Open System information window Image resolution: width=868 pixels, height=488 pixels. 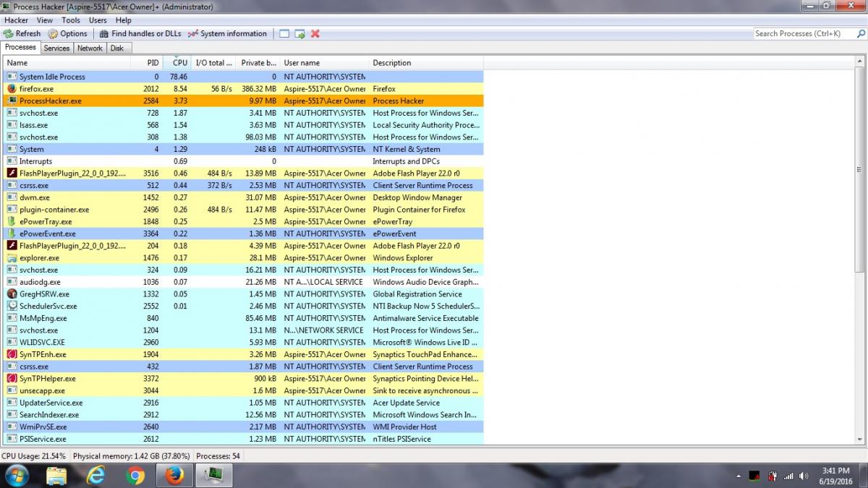[x=227, y=33]
